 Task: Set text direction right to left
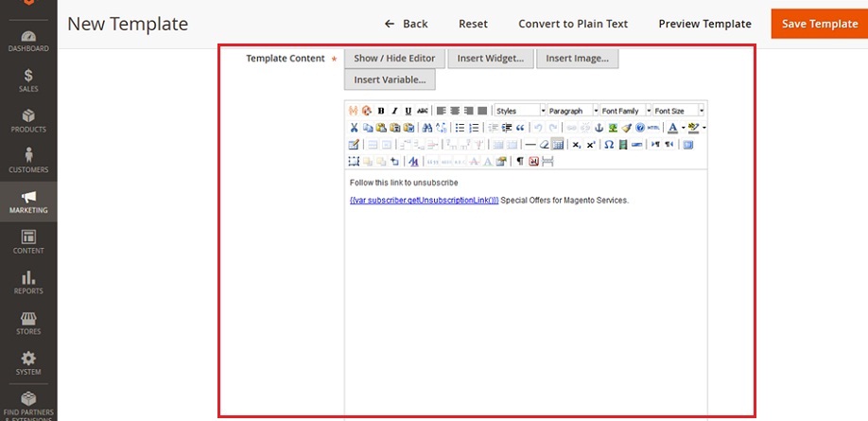(x=669, y=144)
